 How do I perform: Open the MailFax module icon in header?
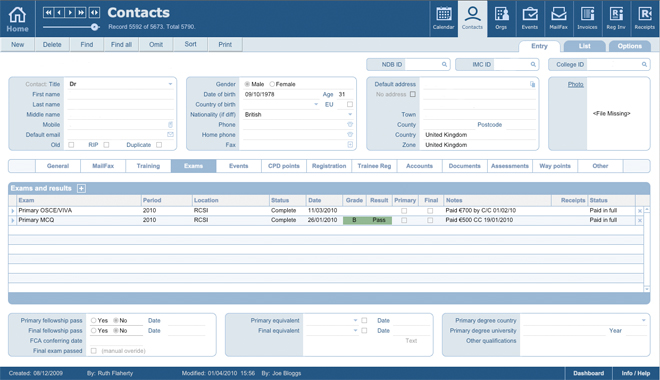point(559,19)
